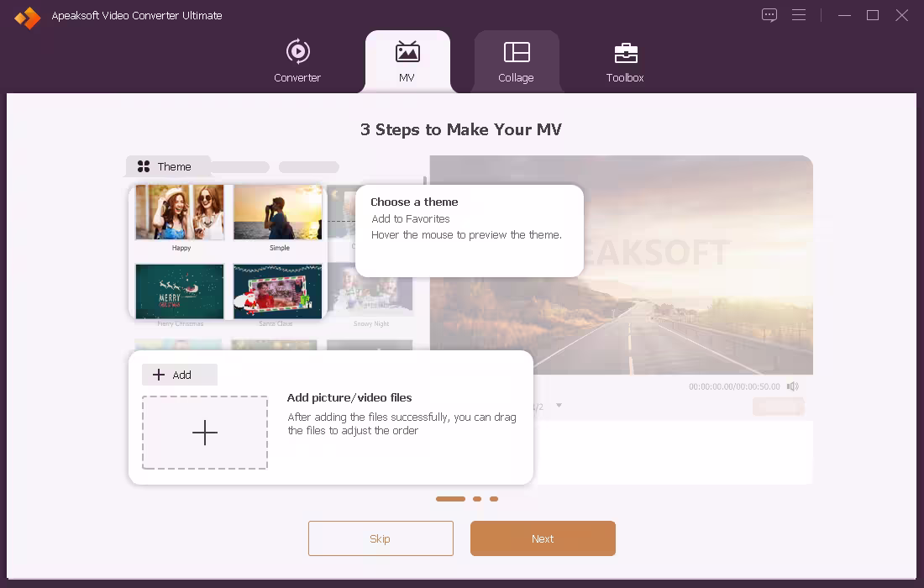This screenshot has height=588, width=924.
Task: Mute the preview volume icon
Action: [793, 386]
